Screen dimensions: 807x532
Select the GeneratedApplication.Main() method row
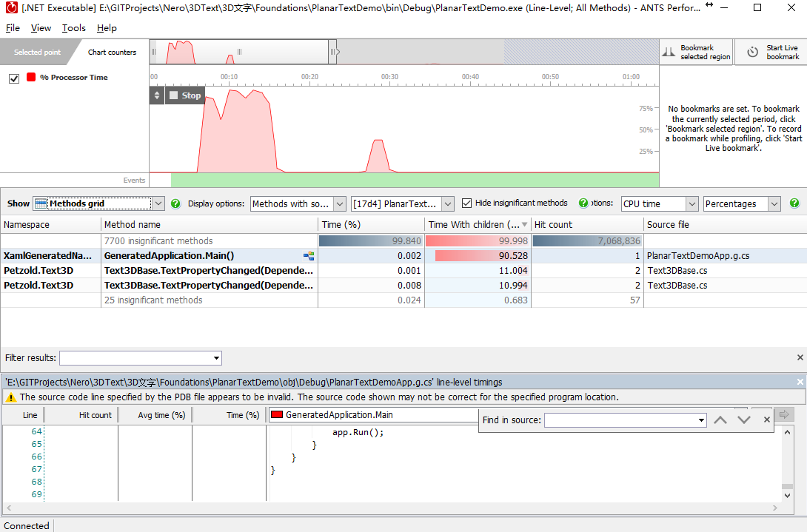pyautogui.click(x=403, y=256)
